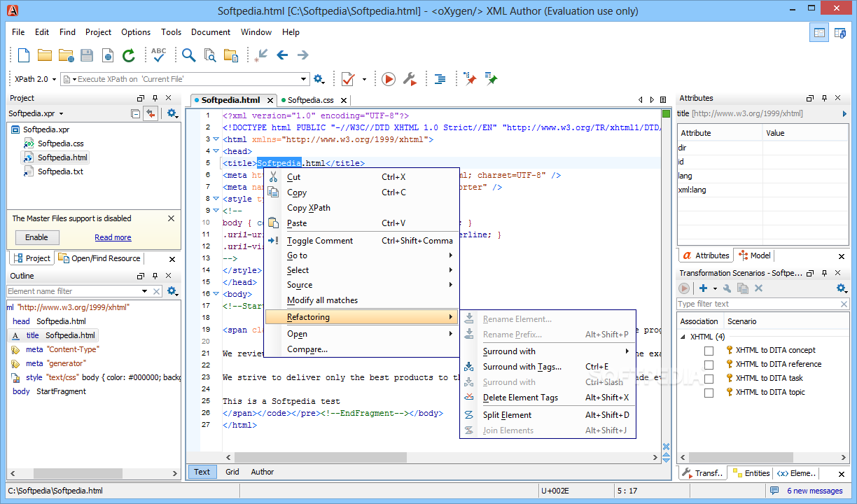The width and height of the screenshot is (857, 504).
Task: Collapse fold marker on line 16
Action: pyautogui.click(x=216, y=294)
